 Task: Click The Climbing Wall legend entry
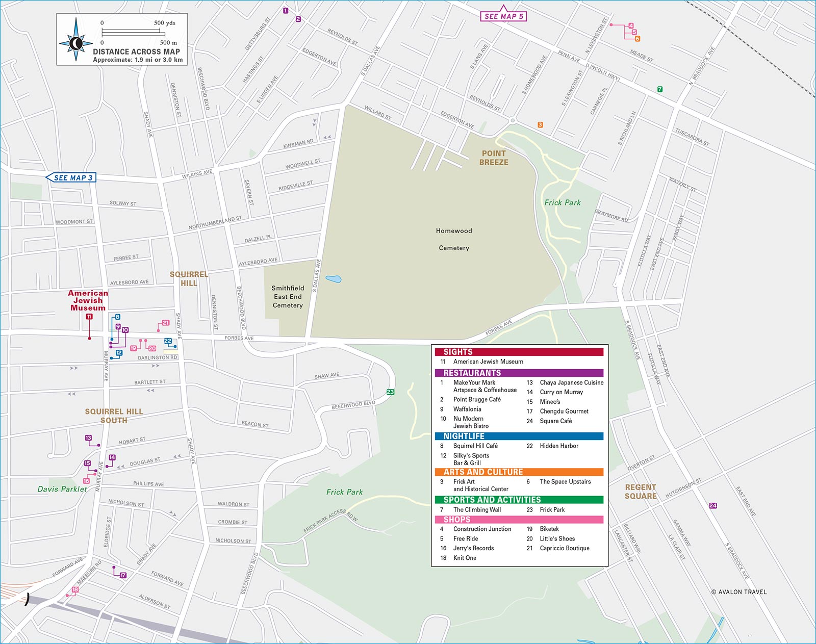(477, 509)
